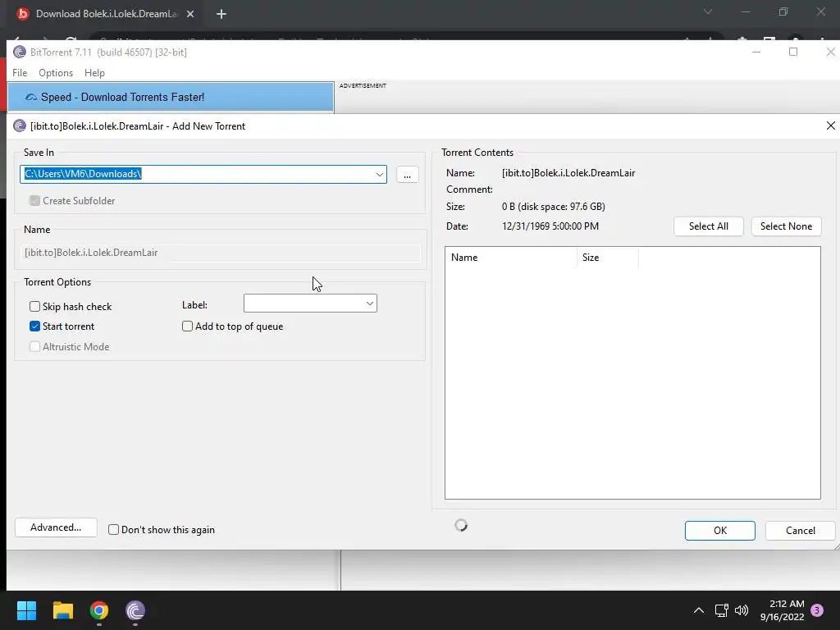Open the BitTorrent Options menu
The height and width of the screenshot is (630, 840).
pyautogui.click(x=56, y=73)
